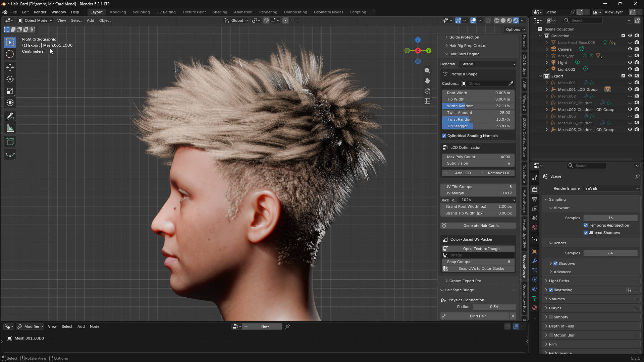Adjust the Tip Stagger slider

(478, 126)
